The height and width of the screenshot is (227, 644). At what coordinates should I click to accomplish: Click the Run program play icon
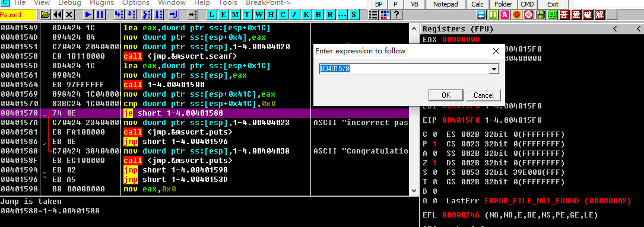(x=88, y=15)
